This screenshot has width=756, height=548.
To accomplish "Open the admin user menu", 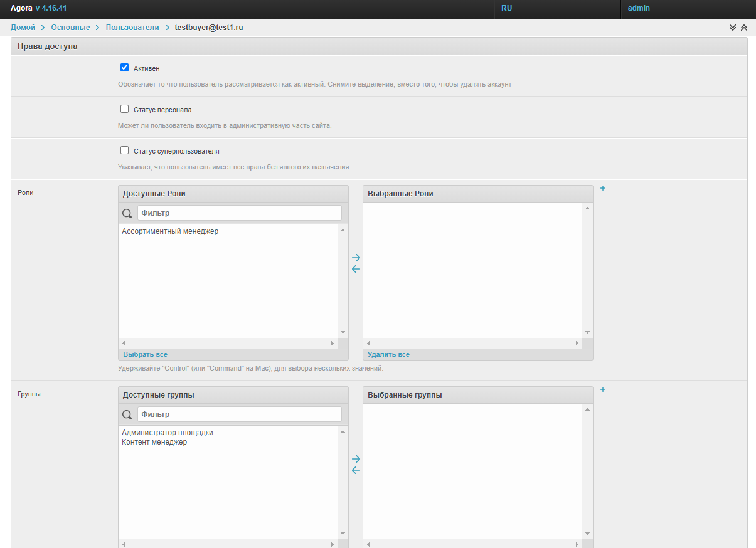I will pyautogui.click(x=639, y=8).
